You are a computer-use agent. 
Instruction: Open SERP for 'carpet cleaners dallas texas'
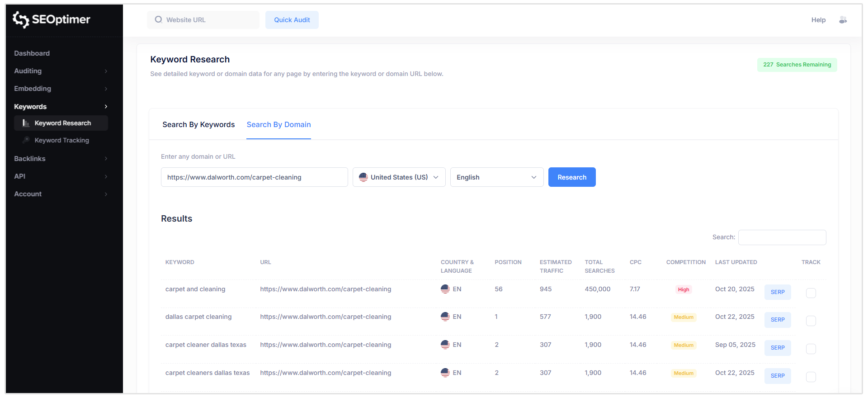click(x=777, y=376)
